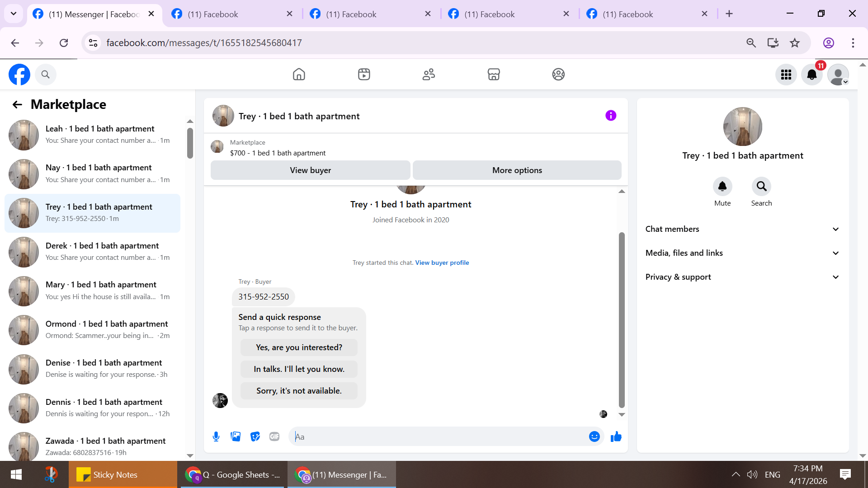Open the Friends tab in navigation
Image resolution: width=868 pixels, height=488 pixels.
429,74
